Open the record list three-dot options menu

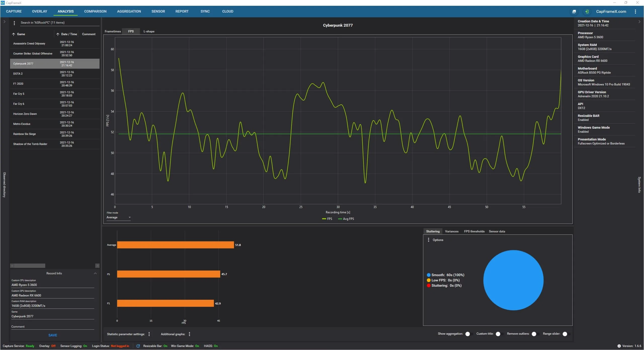coord(14,23)
